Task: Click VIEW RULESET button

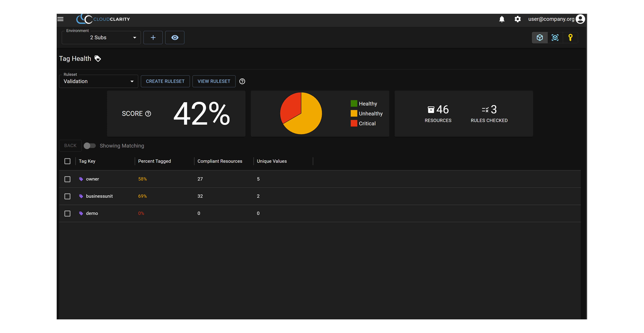Action: [x=214, y=81]
